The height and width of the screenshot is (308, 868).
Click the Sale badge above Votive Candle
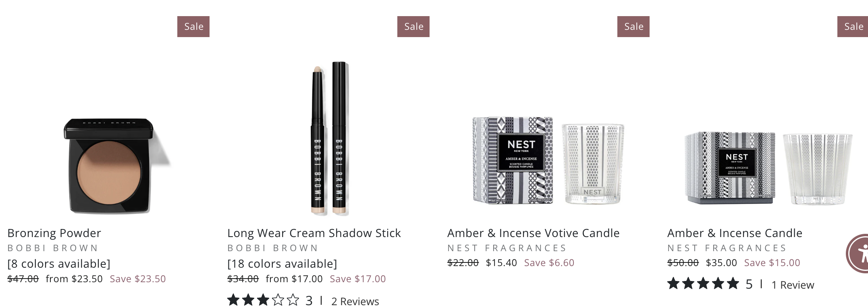(x=633, y=27)
